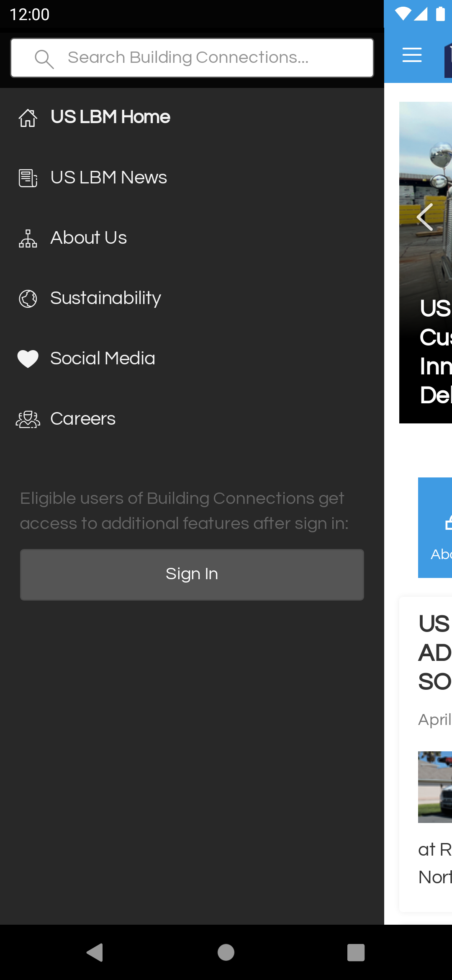452x980 pixels.
Task: Go to previous carousel slide arrow
Action: [x=425, y=217]
